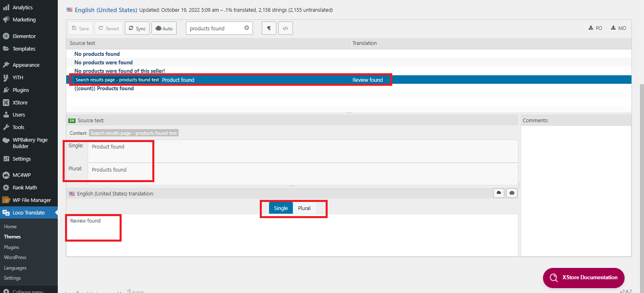Viewport: 644px width, 293px height.
Task: Click the context tag 'Search results page'
Action: pos(133,133)
